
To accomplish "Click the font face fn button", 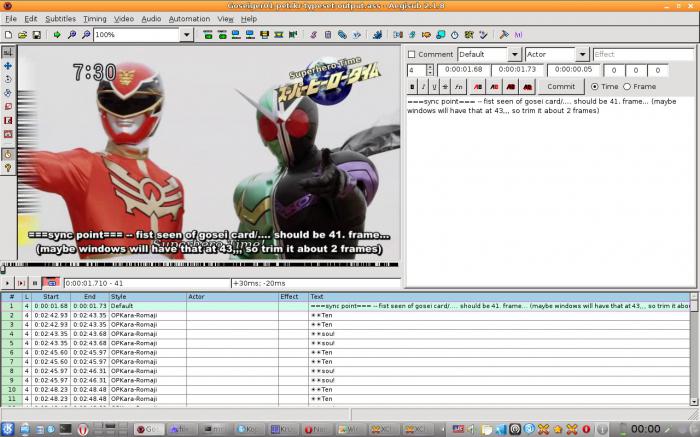I will [x=458, y=87].
